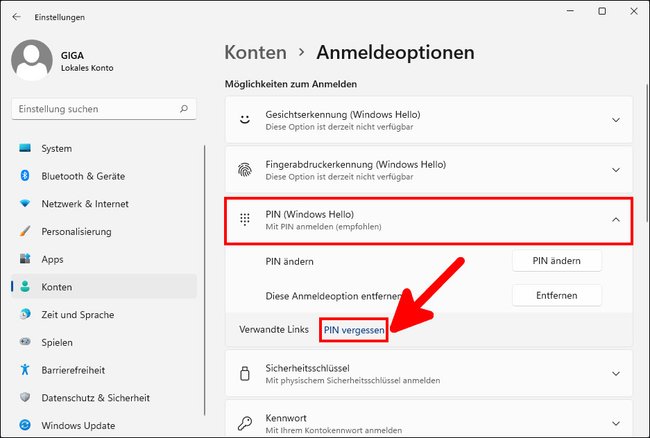The width and height of the screenshot is (650, 438).
Task: Collapse the PIN (Windows Hello) section
Action: [x=616, y=220]
